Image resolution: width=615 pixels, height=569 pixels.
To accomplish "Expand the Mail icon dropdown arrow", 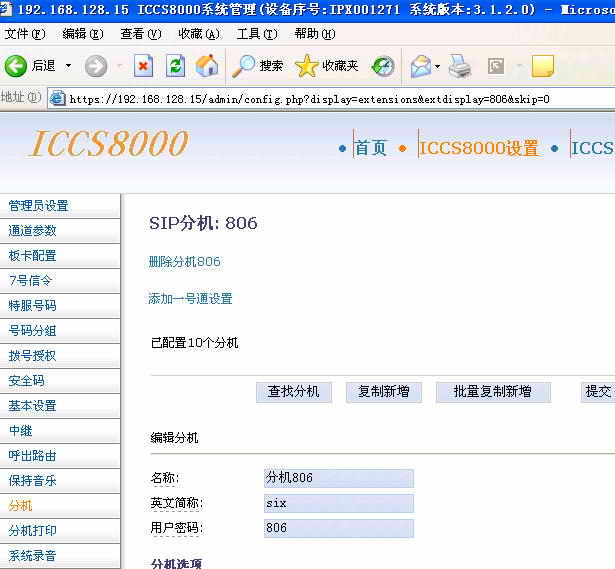I will point(438,66).
